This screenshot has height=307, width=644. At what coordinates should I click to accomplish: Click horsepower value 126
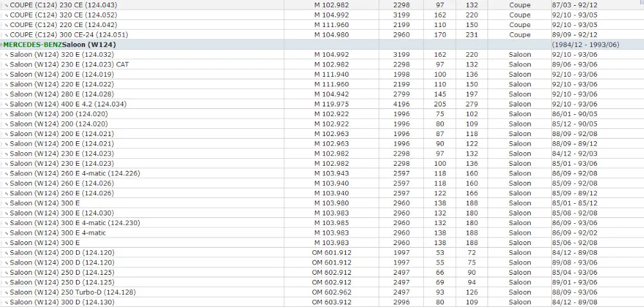coord(472,292)
